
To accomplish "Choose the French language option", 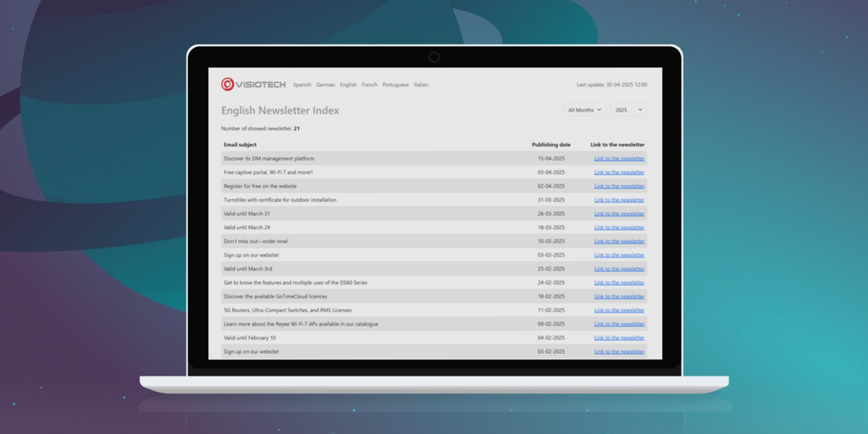I will click(x=369, y=85).
